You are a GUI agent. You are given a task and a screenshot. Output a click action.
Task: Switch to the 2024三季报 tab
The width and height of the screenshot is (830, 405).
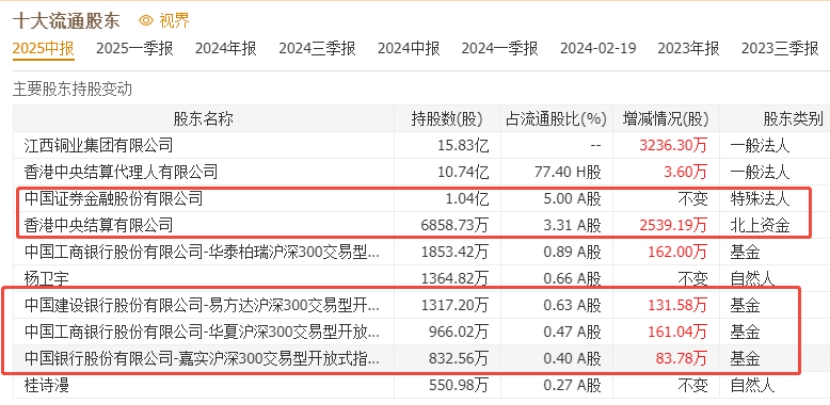pos(317,49)
